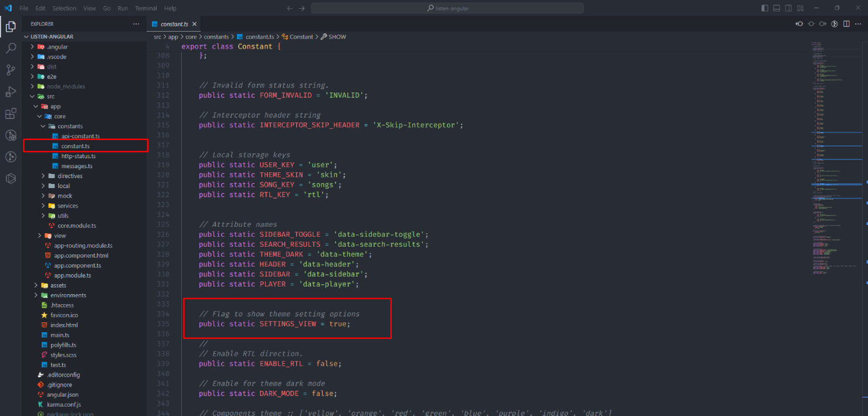Close the constant.ts editor tab
This screenshot has width=868, height=416.
coord(194,24)
